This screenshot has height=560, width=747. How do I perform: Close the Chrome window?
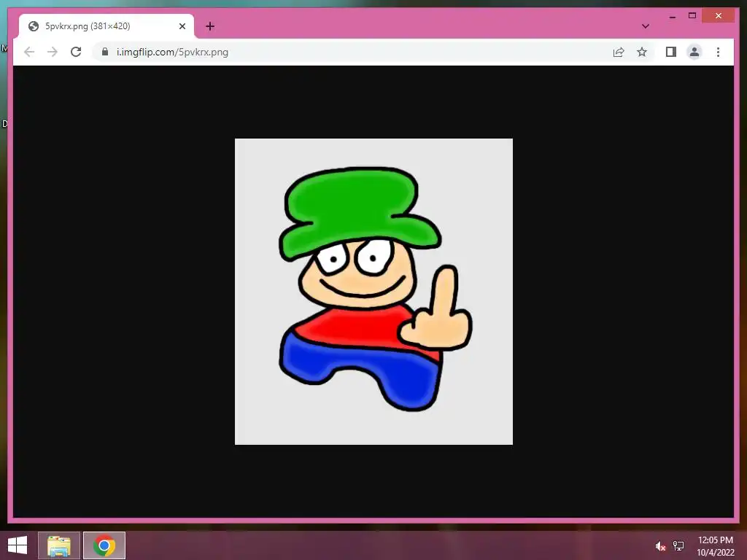(x=719, y=16)
